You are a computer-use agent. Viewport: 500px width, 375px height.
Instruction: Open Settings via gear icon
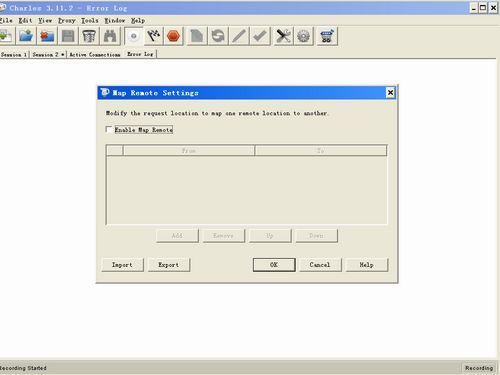(303, 36)
